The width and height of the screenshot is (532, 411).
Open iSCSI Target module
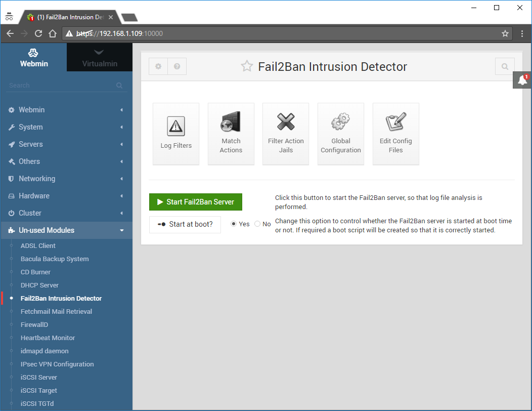[x=38, y=391]
